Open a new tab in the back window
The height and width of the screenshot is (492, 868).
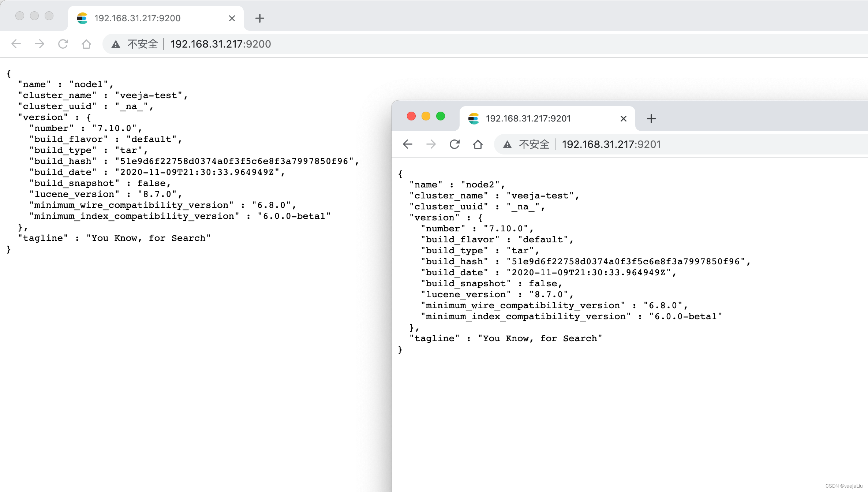click(259, 18)
